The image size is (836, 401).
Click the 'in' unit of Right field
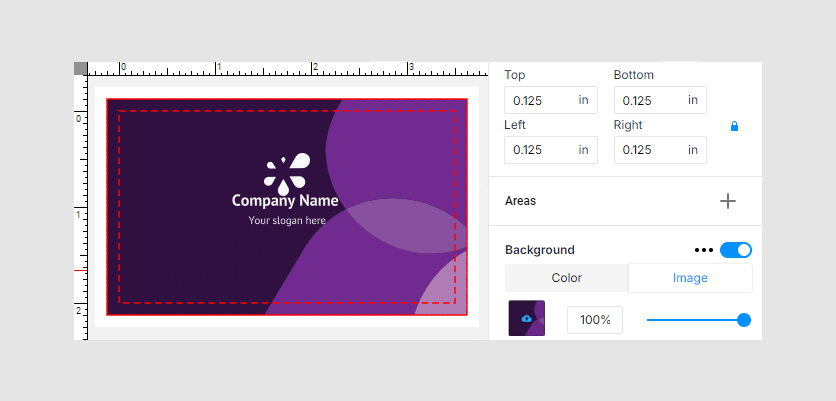(x=693, y=149)
